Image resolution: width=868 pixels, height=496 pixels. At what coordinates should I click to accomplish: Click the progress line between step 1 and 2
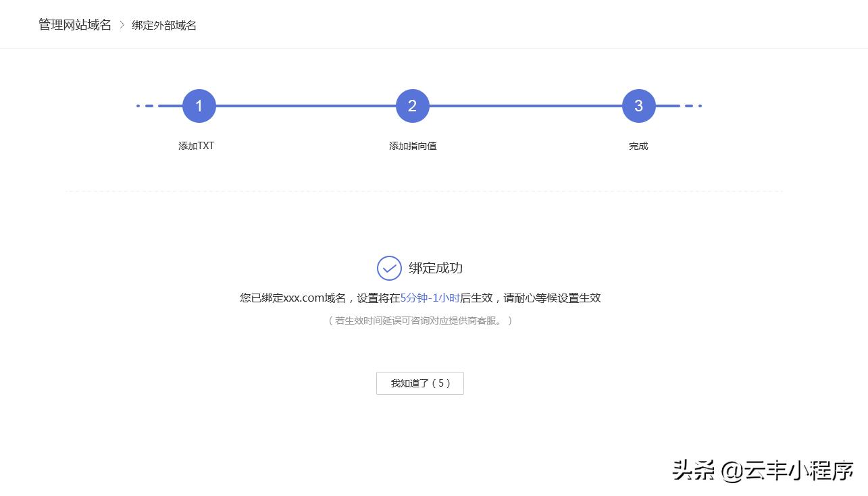(x=305, y=105)
